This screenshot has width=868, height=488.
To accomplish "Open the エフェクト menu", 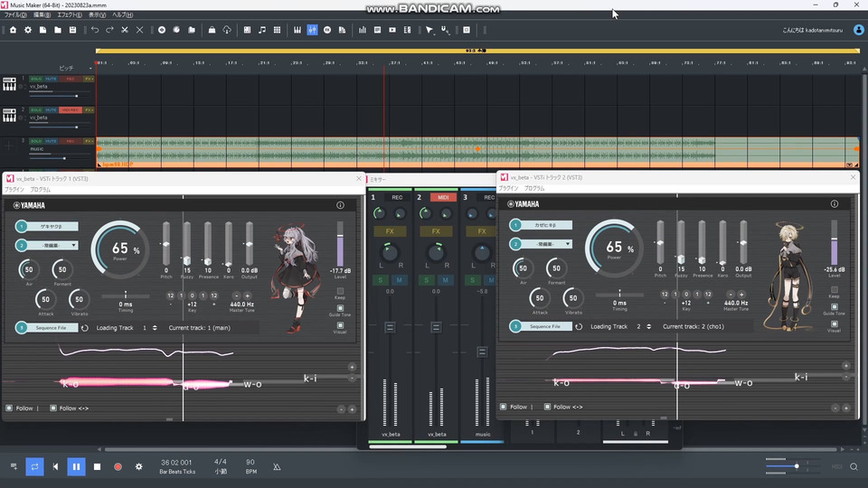I will [68, 15].
